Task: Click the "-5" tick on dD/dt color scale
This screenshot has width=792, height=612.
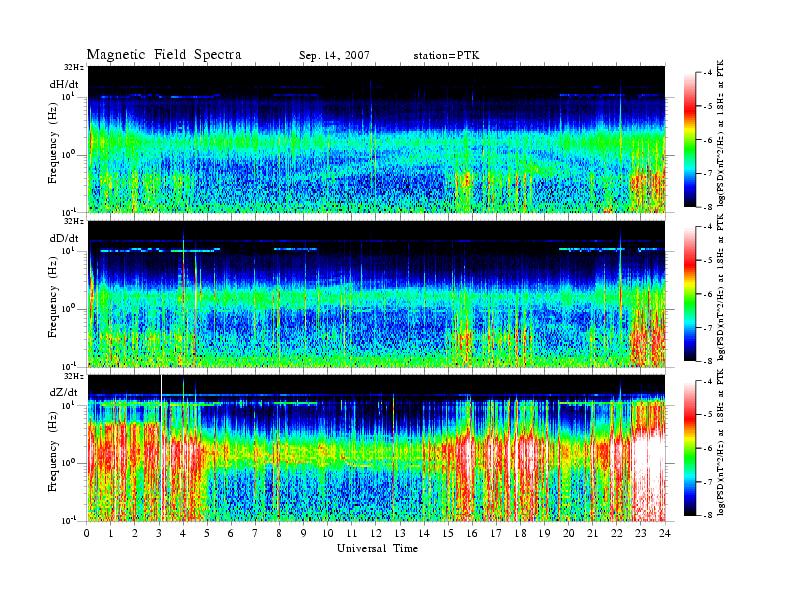Action: (x=708, y=261)
